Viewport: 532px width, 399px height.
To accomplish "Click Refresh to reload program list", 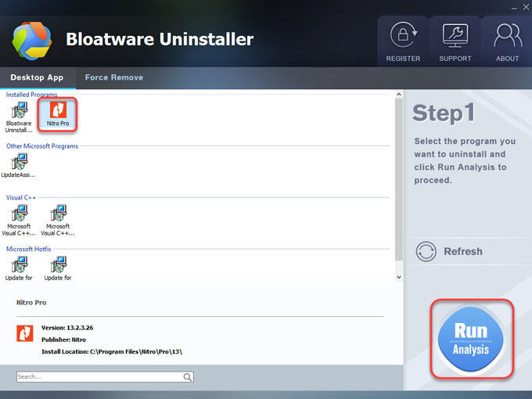I will click(x=450, y=251).
